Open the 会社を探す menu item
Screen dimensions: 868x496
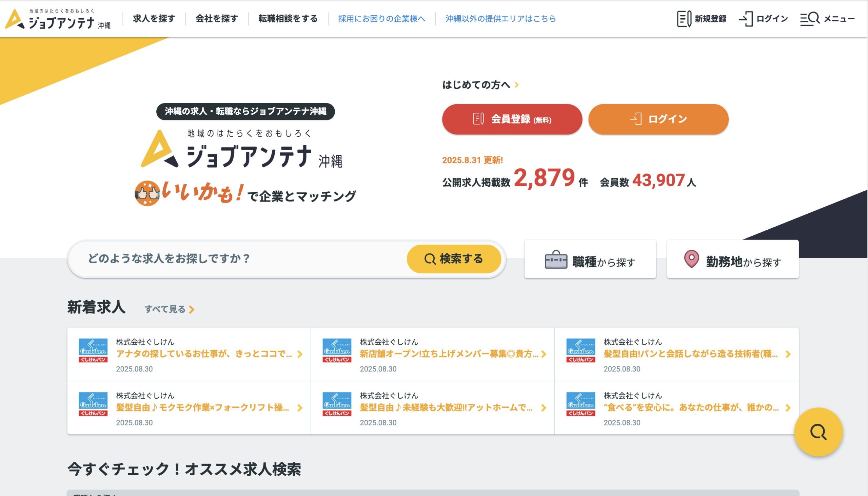(x=217, y=19)
